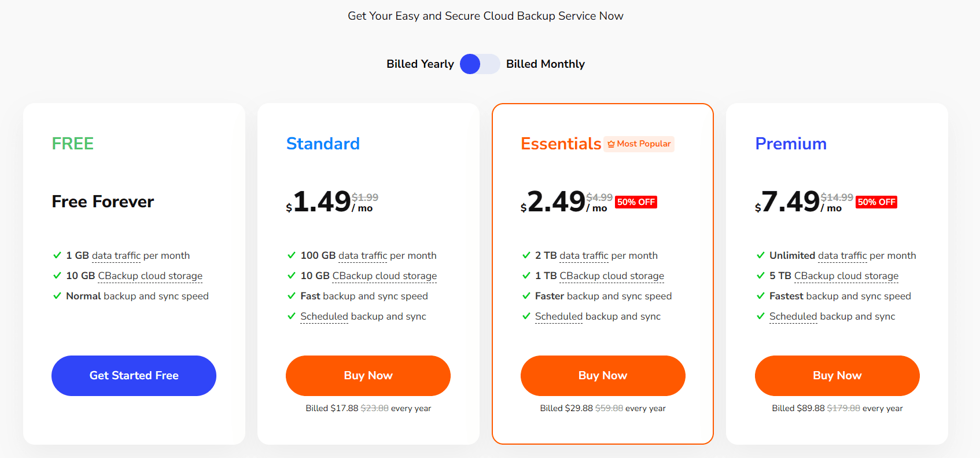Image resolution: width=980 pixels, height=458 pixels.
Task: Click the checkmark beside Fastest backup and sync speed
Action: point(761,296)
